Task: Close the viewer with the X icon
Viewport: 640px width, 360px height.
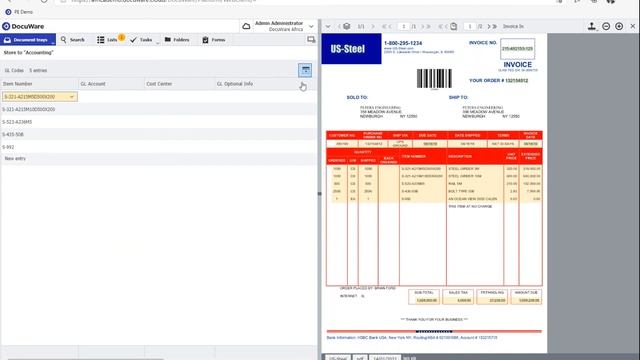Action: 633,26
